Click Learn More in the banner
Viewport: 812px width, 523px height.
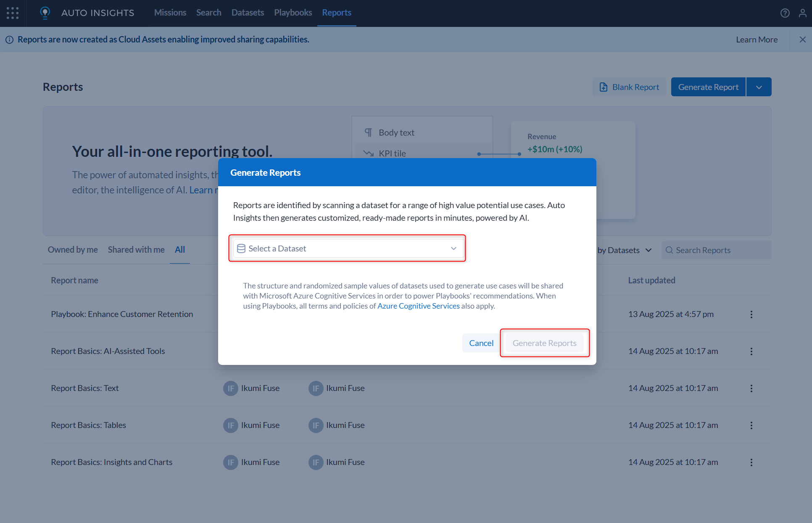757,40
